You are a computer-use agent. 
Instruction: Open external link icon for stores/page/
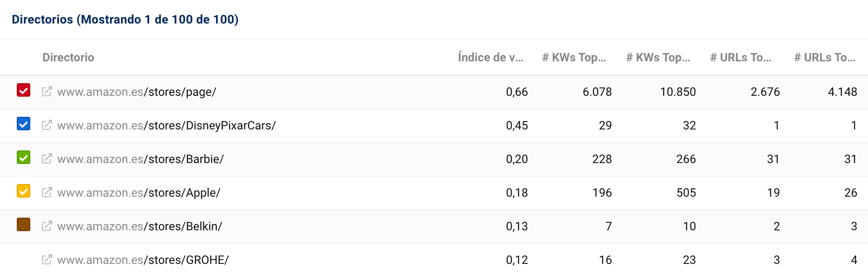47,92
